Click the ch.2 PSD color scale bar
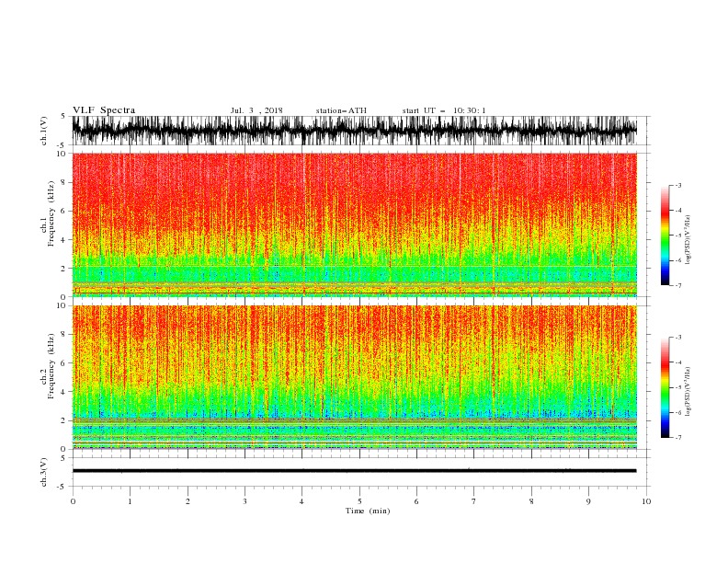The width and height of the screenshot is (728, 563). coord(665,387)
